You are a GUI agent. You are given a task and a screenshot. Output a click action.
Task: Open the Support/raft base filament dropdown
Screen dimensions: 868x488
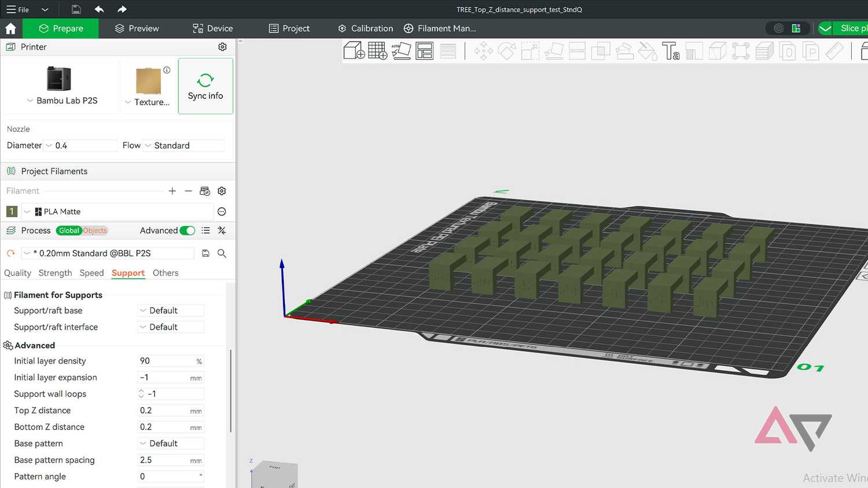click(x=171, y=310)
